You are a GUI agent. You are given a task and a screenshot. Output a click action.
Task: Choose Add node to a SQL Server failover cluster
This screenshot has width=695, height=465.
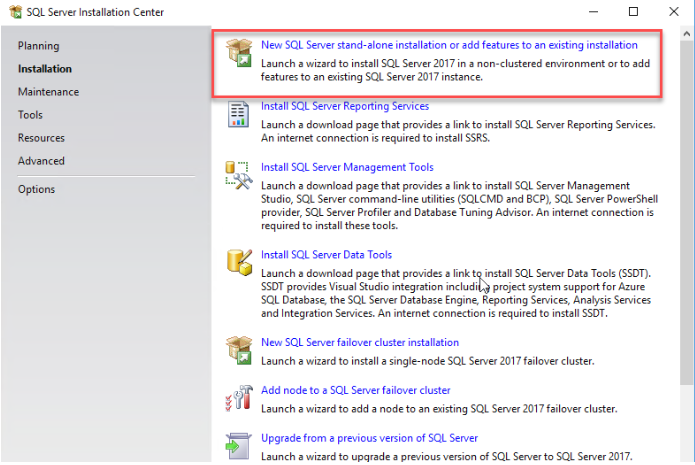point(355,390)
